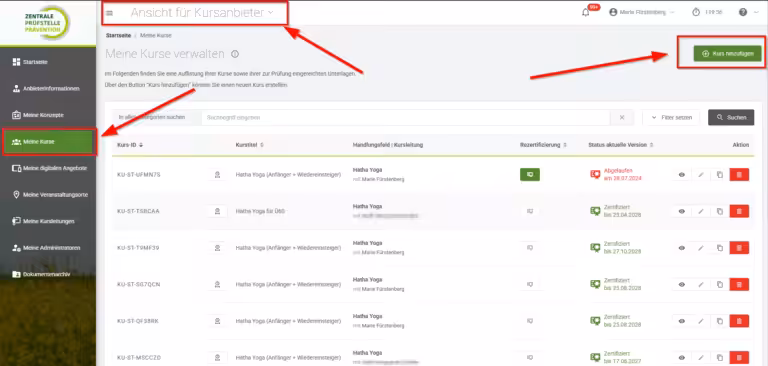
Task: Click the info icon beside Meine Kurse verwalten
Action: (x=235, y=54)
